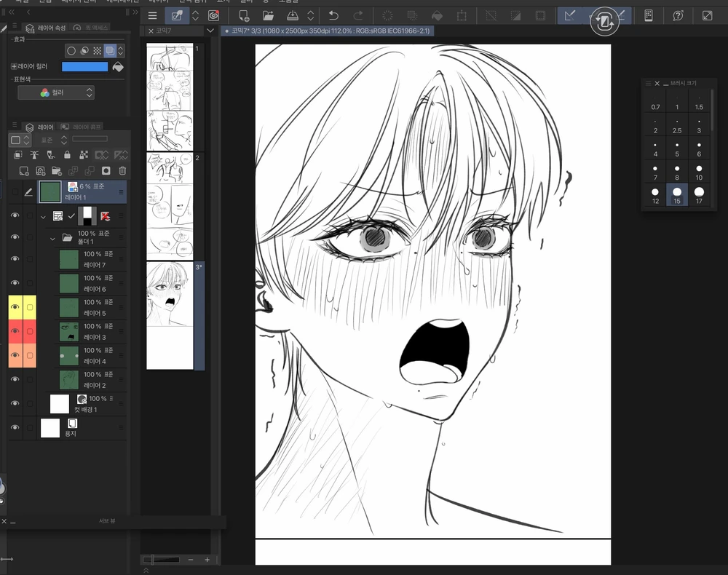Toggle visibility of 레이어 7

point(15,258)
